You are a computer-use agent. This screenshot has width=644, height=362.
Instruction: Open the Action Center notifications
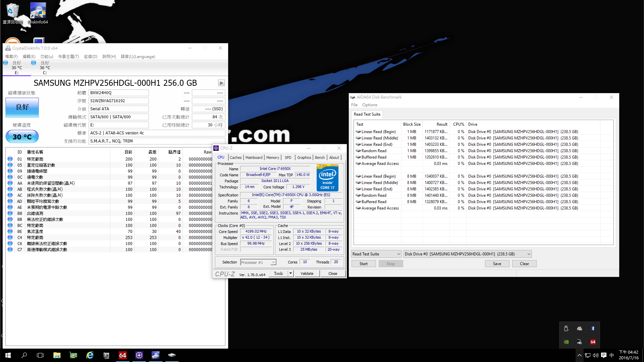pos(603,355)
